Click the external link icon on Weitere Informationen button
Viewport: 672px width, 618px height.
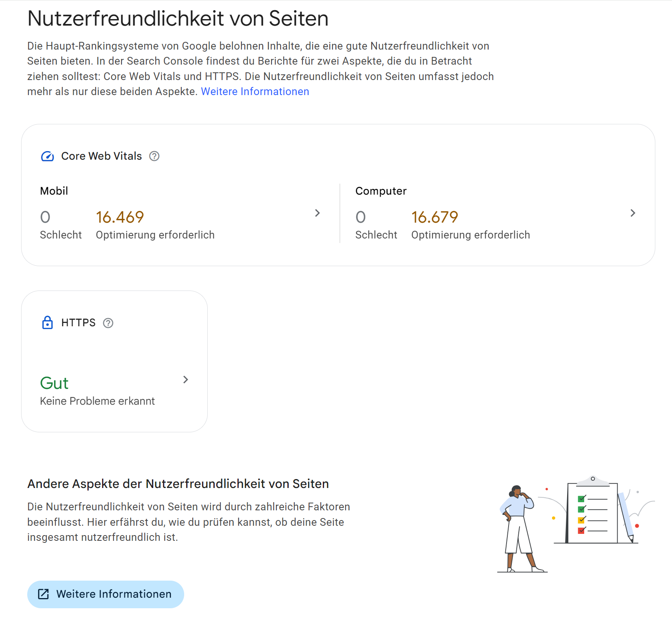pyautogui.click(x=43, y=594)
